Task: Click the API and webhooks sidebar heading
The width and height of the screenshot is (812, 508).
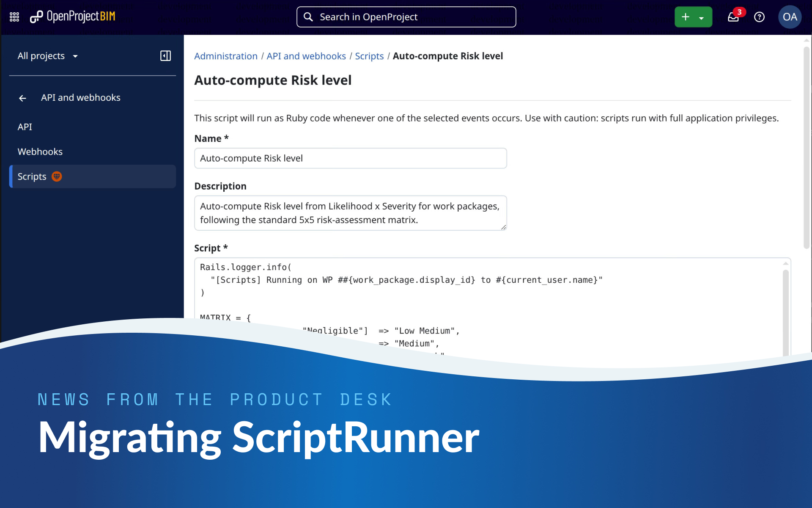Action: [x=81, y=98]
